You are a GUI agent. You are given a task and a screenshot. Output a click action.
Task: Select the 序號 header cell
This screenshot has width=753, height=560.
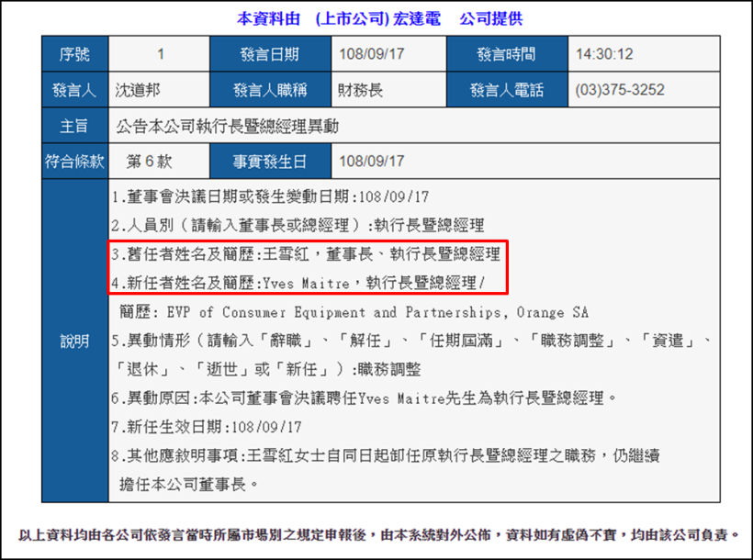pos(75,54)
